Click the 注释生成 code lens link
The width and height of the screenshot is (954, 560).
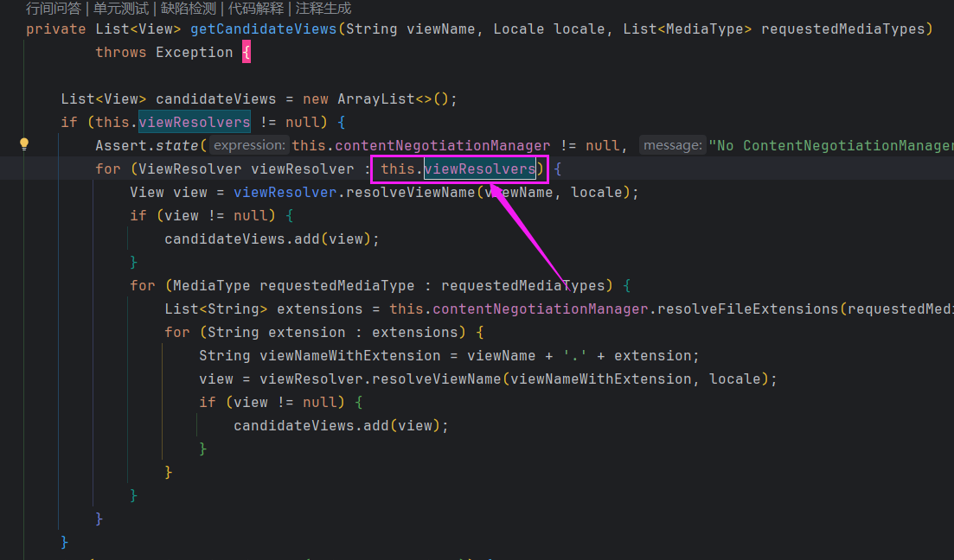323,9
